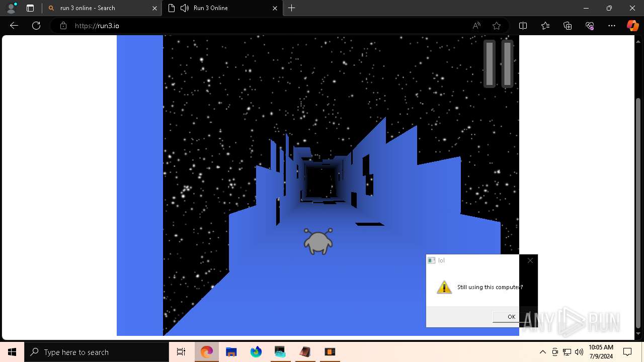
Task: Open browser Collections
Action: [568, 26]
